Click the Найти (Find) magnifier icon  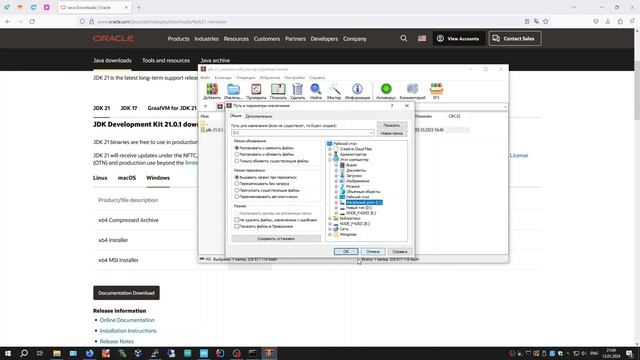(316, 91)
